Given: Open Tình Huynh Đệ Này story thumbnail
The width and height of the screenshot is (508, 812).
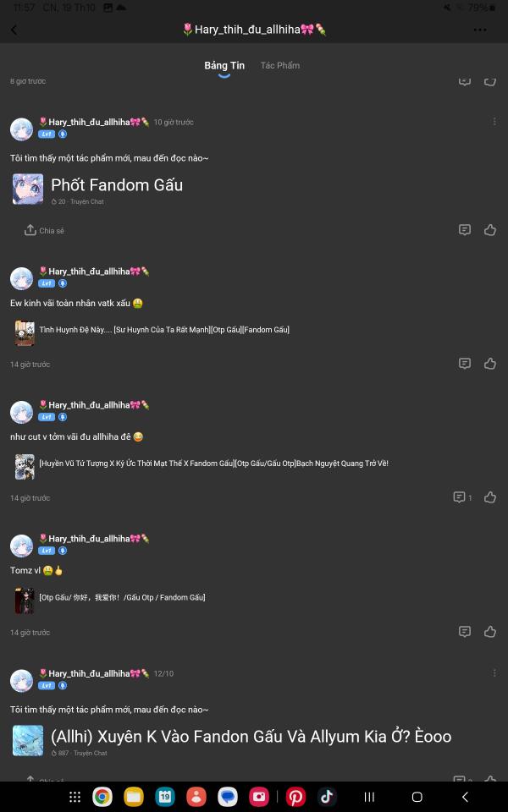Looking at the screenshot, I should pos(25,332).
